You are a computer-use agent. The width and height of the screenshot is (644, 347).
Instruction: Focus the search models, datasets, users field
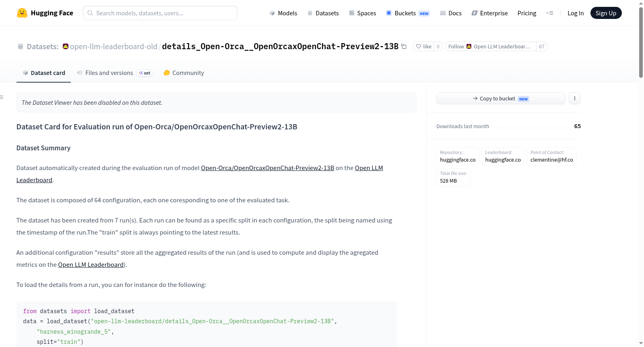(x=160, y=13)
